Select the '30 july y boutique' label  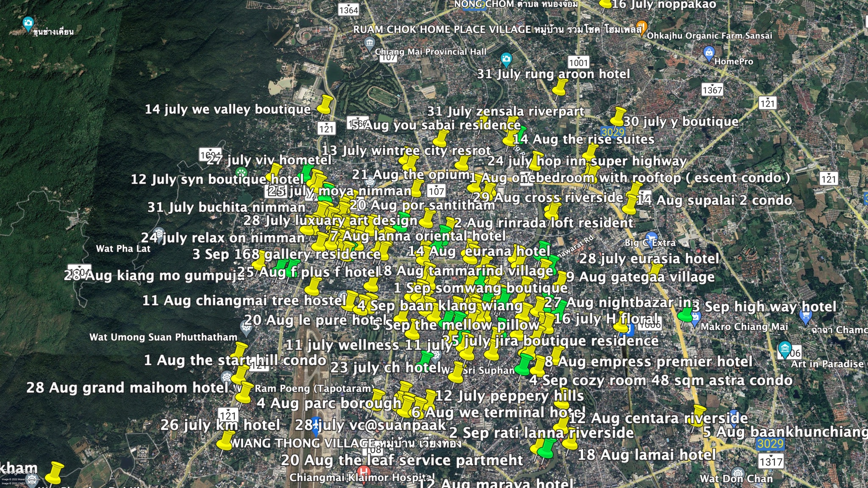click(x=681, y=122)
